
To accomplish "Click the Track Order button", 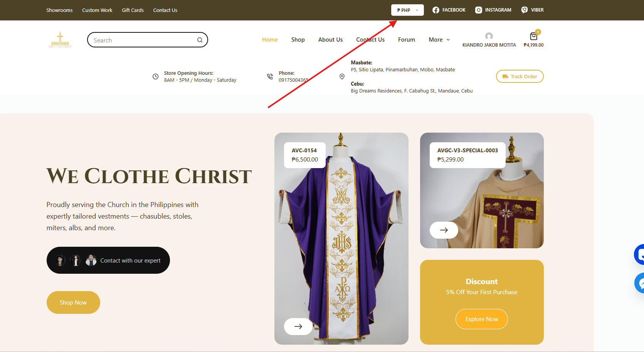I will pos(520,76).
